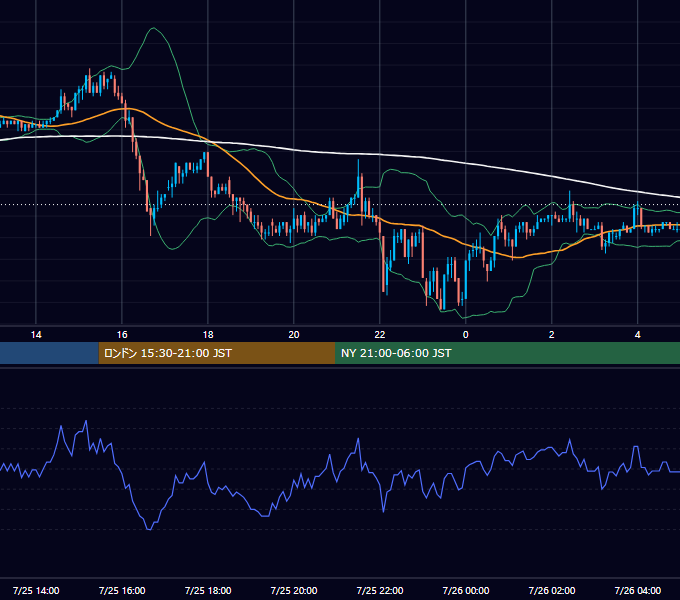Click the London session band 15:30-21:00 JST
Viewport: 680px width, 600px height.
click(x=217, y=353)
